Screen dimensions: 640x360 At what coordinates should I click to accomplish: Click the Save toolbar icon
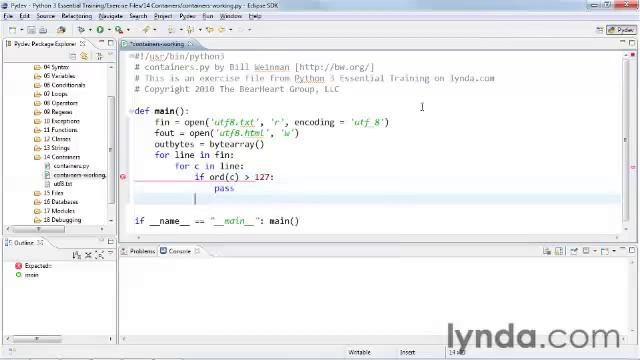[31, 30]
